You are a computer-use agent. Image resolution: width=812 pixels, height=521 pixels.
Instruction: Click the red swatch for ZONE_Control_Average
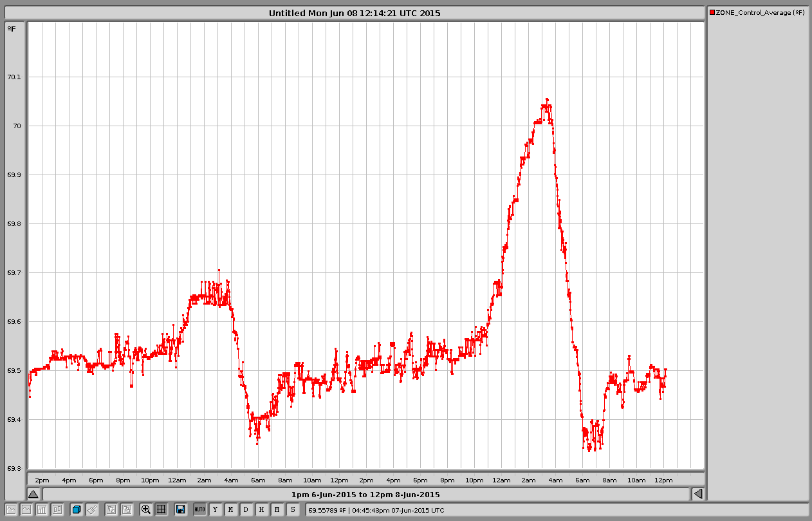tap(712, 12)
